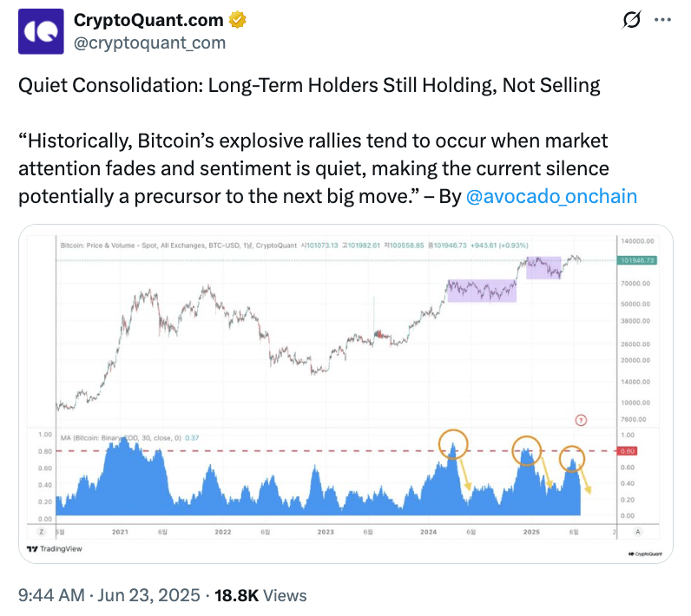Viewport: 691px width, 616px height.
Task: Click the red 0.80 threshold label
Action: tap(627, 451)
